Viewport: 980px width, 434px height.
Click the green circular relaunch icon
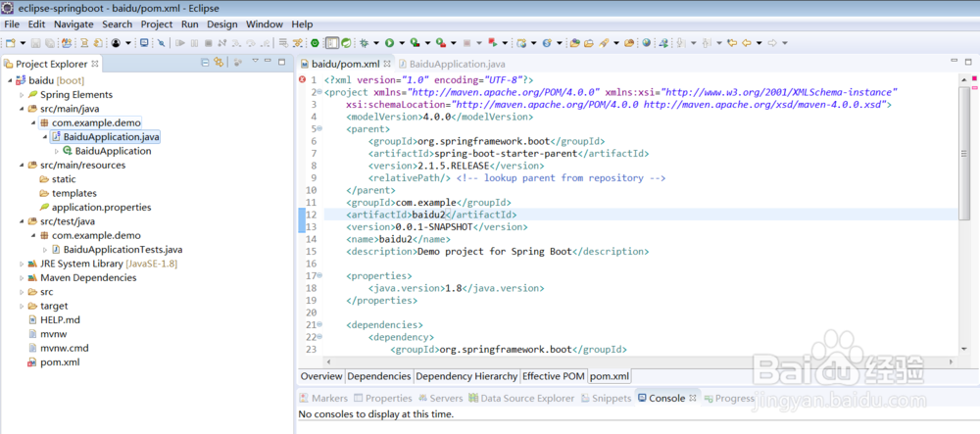pos(315,42)
